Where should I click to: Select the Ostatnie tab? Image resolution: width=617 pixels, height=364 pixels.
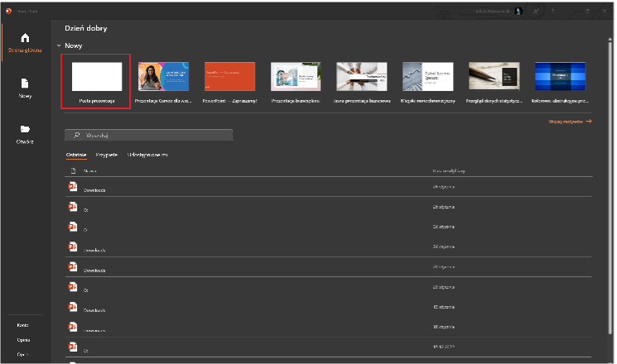tap(76, 154)
